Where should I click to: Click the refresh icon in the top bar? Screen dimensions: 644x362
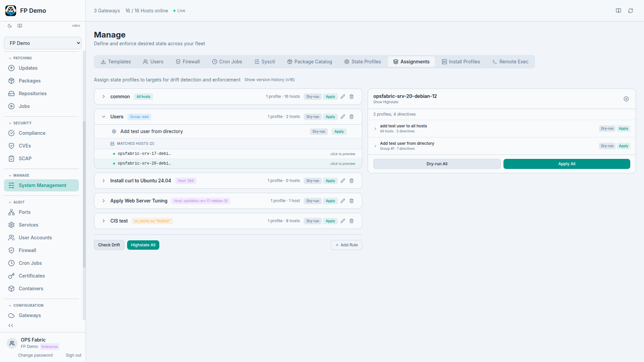(x=631, y=10)
